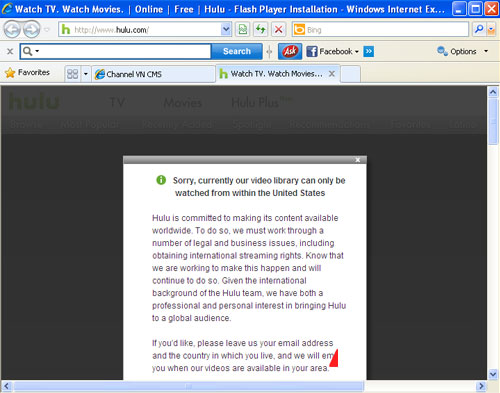Click the Compatibility View page icon
The height and width of the screenshot is (393, 500).
[243, 30]
